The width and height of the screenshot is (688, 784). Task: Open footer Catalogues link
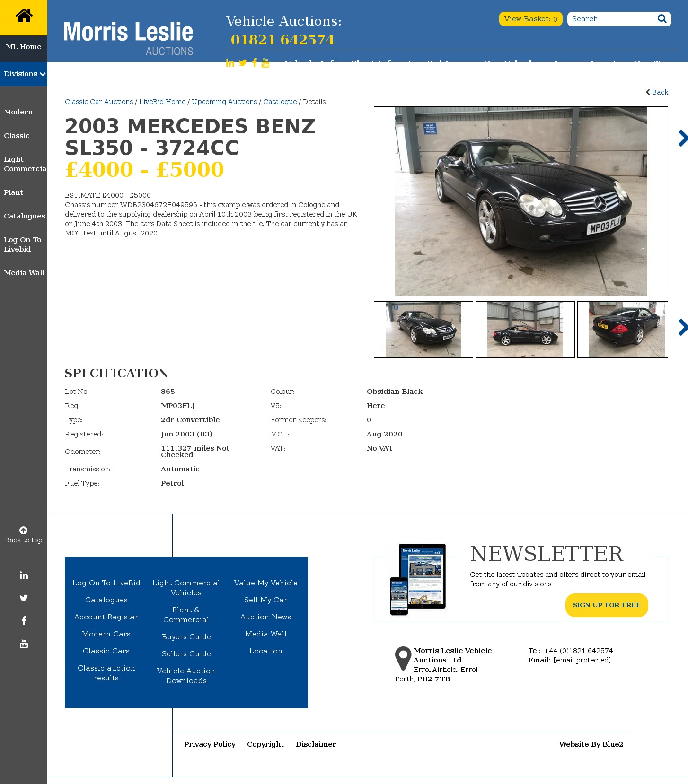tap(106, 600)
